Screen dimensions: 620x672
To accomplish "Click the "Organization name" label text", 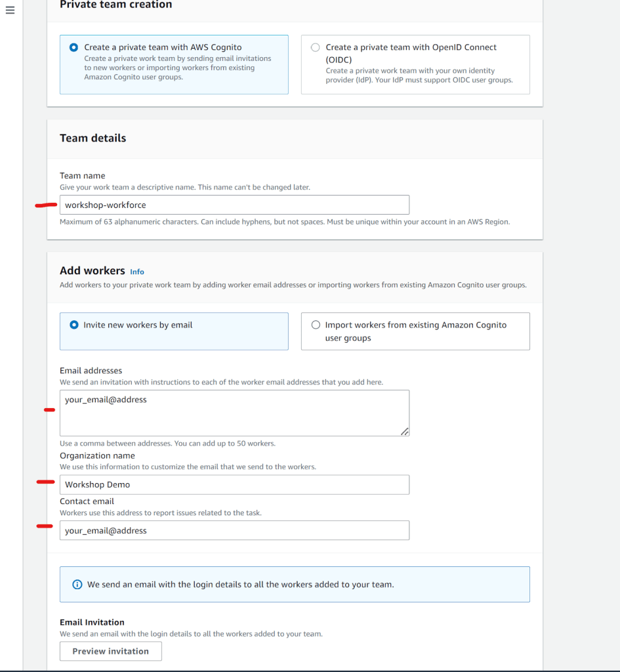I will (x=97, y=455).
